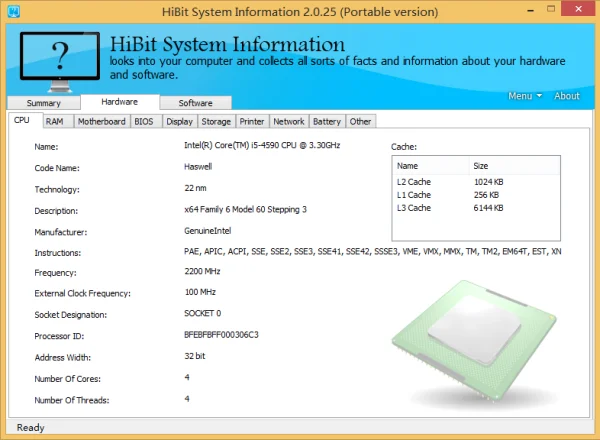Open the Menu dropdown

[x=525, y=96]
